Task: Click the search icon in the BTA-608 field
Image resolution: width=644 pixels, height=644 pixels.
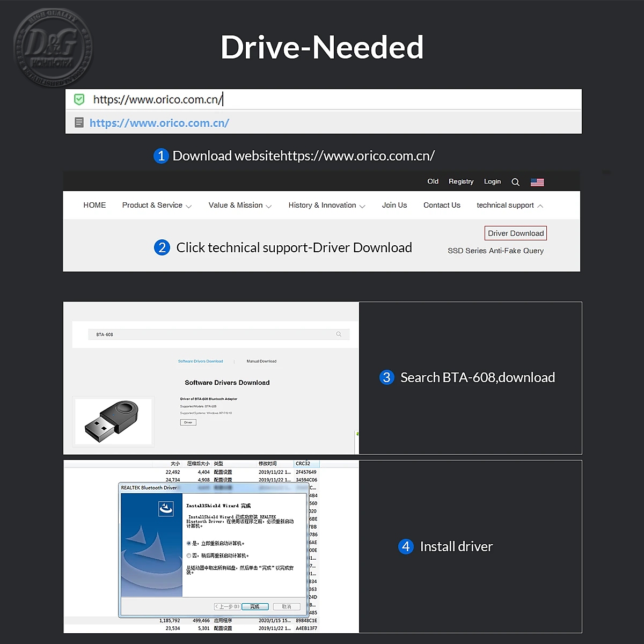Action: [339, 334]
